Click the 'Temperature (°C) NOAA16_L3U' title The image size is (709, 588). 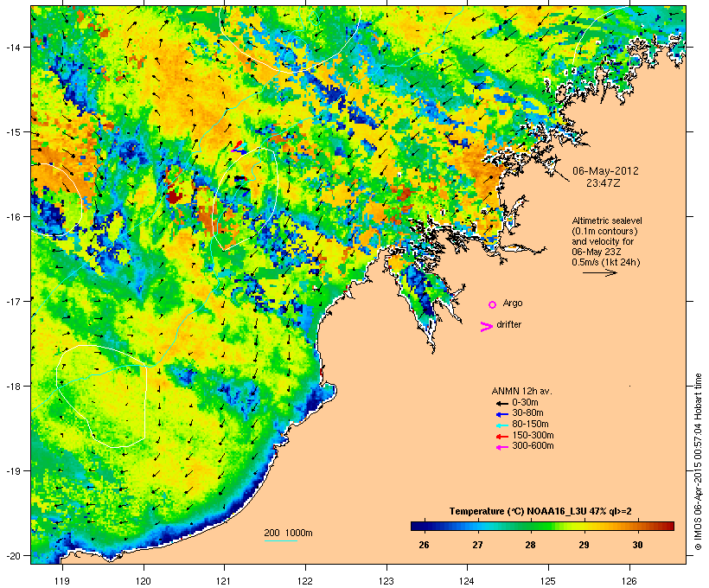(x=518, y=511)
